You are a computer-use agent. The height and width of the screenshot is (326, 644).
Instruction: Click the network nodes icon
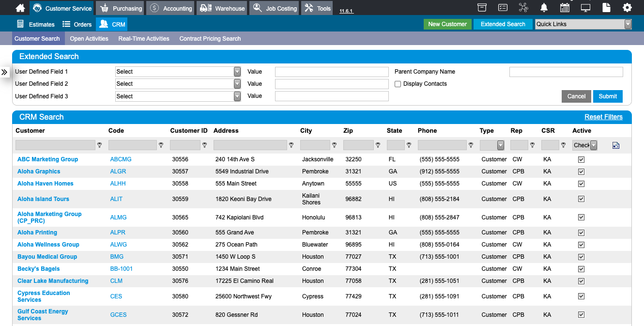point(523,8)
